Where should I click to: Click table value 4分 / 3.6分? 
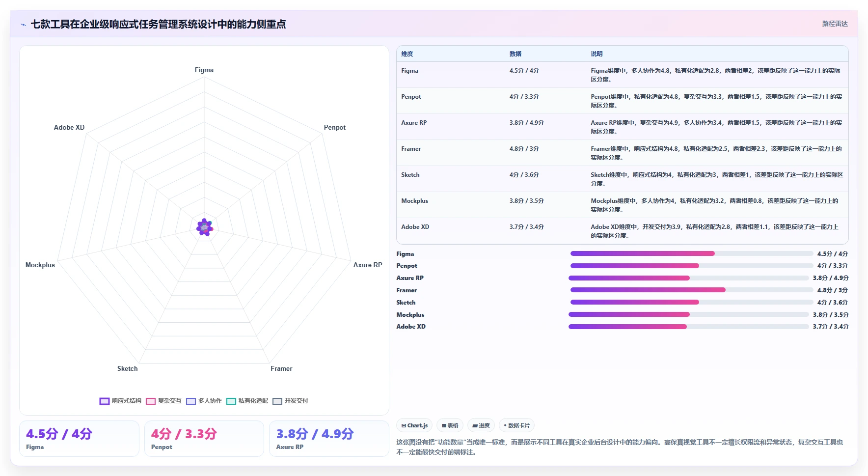pos(524,175)
